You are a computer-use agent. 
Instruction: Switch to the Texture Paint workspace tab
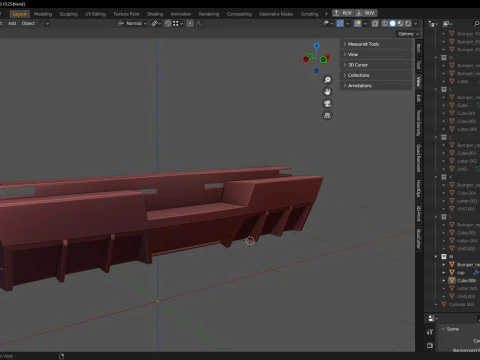tap(126, 14)
